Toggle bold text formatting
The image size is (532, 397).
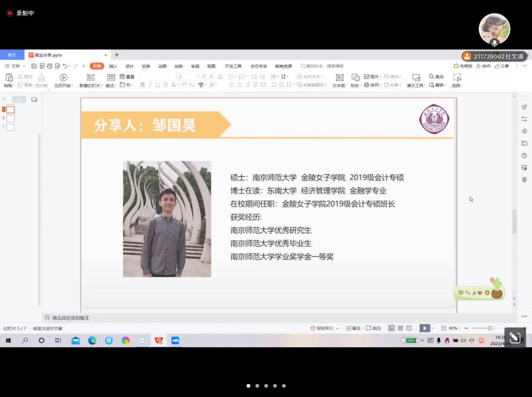click(x=142, y=85)
